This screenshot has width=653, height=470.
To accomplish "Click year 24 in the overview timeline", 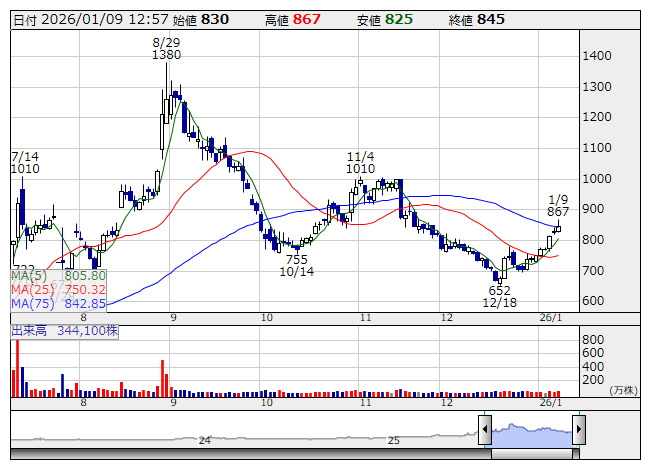I will [x=204, y=440].
